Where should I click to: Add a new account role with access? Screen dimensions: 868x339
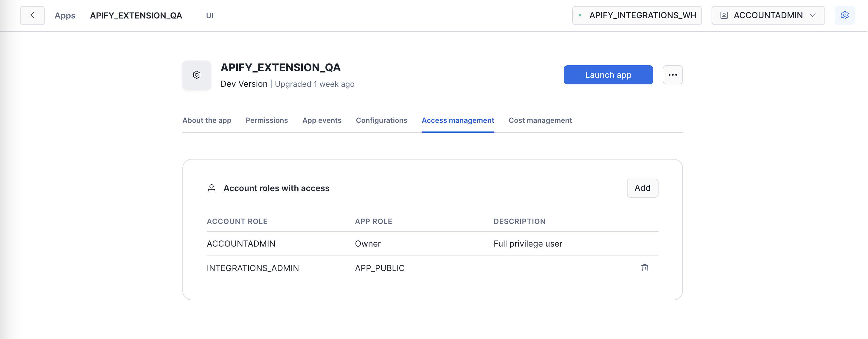click(x=642, y=188)
